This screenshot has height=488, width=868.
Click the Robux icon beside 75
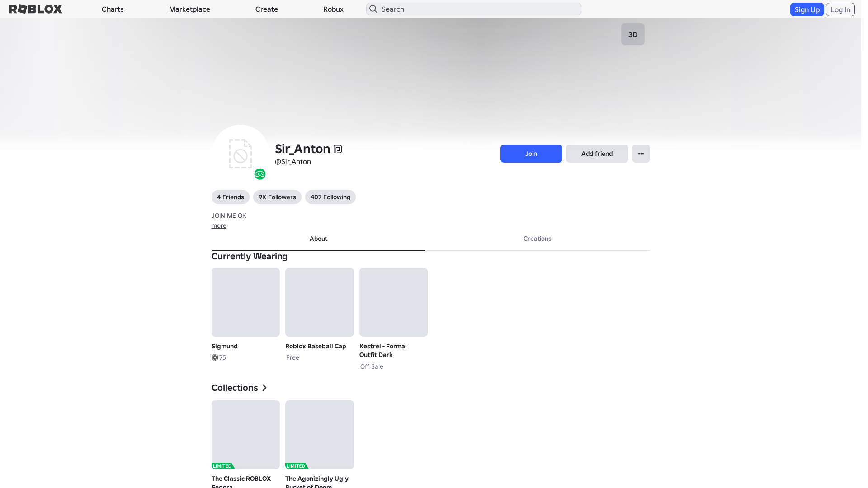pos(215,357)
